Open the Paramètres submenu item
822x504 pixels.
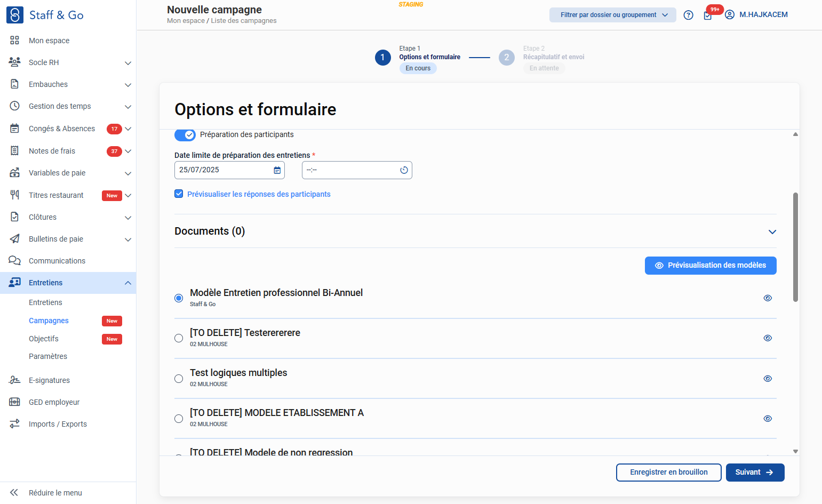click(48, 356)
